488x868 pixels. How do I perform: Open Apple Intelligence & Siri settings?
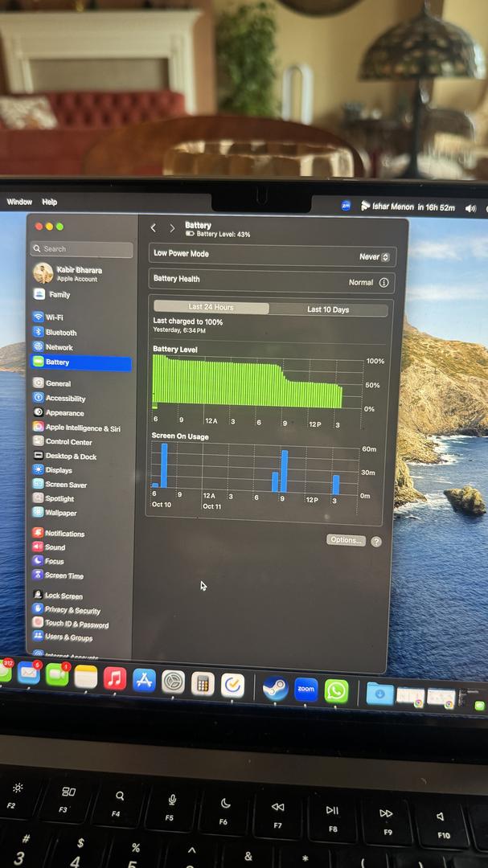[x=83, y=428]
